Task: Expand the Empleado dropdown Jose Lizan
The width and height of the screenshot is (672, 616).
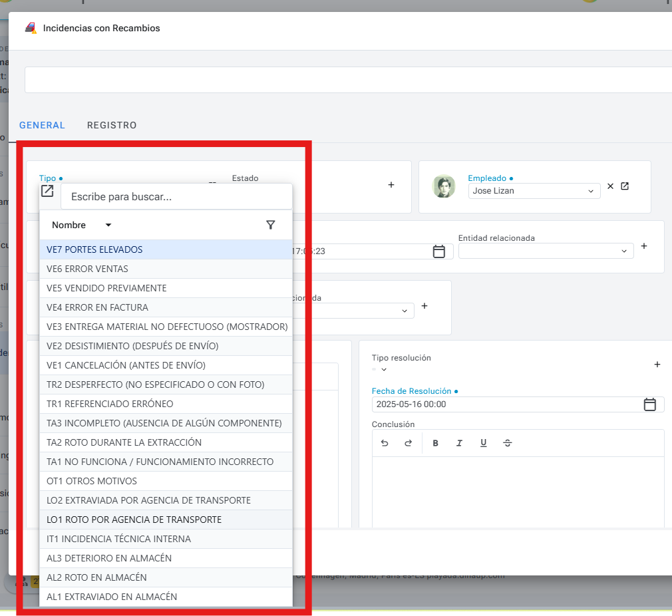Action: (590, 191)
